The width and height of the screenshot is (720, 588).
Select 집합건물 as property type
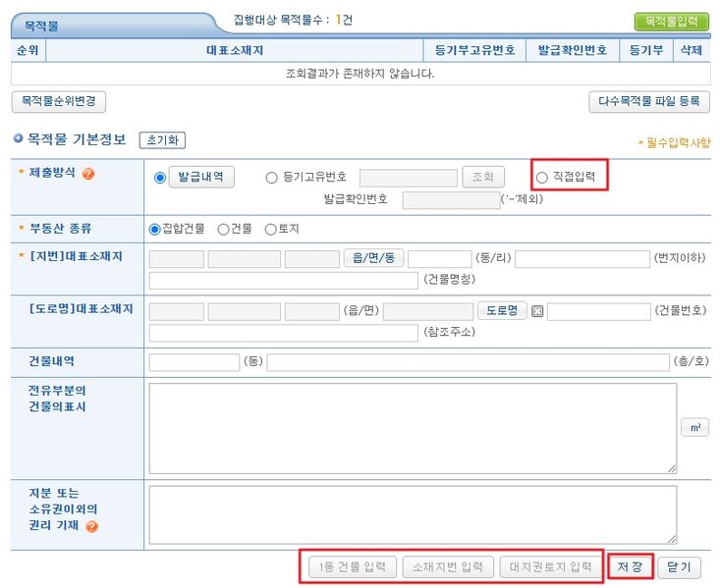(x=155, y=229)
